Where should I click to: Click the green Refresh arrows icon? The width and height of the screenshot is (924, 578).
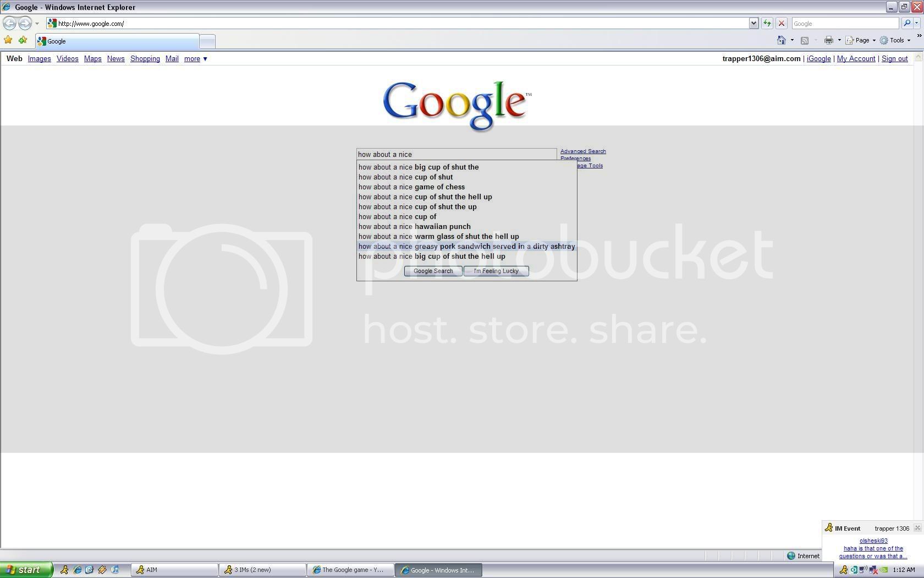[x=767, y=23]
